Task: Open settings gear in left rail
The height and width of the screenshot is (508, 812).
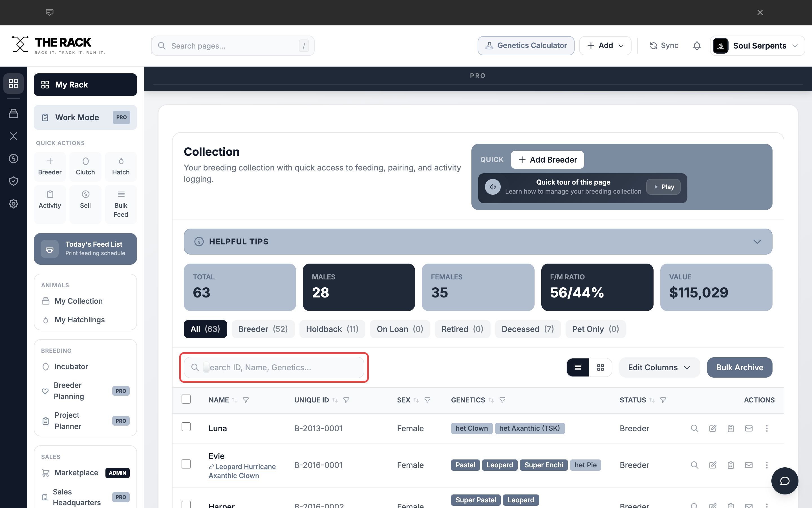Action: (14, 203)
